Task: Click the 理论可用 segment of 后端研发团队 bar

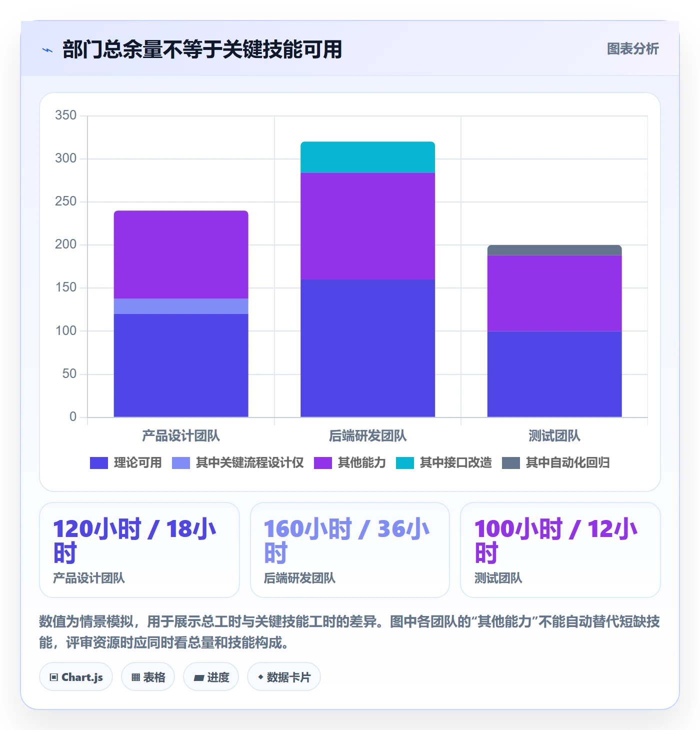Action: click(368, 348)
